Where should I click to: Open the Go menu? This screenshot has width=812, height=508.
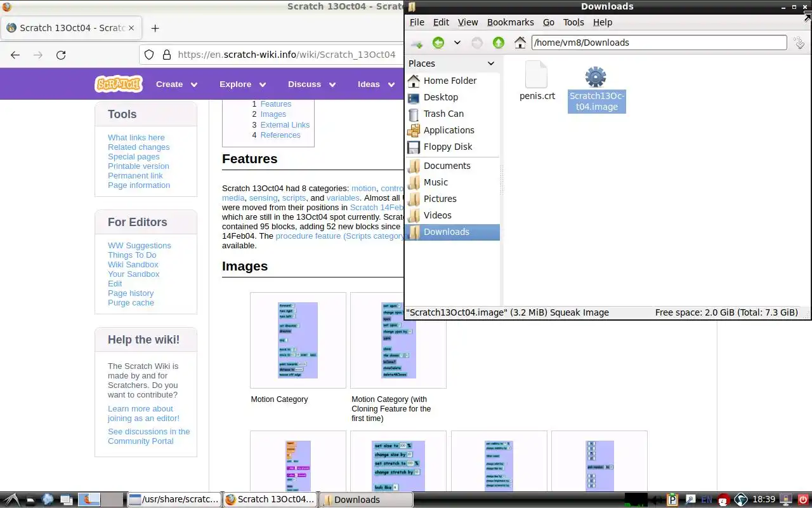point(549,22)
